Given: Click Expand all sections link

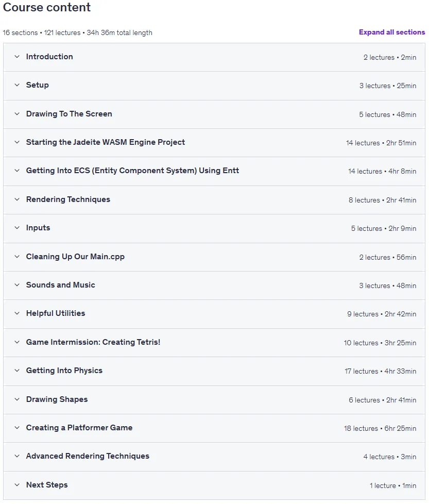Looking at the screenshot, I should coord(392,32).
